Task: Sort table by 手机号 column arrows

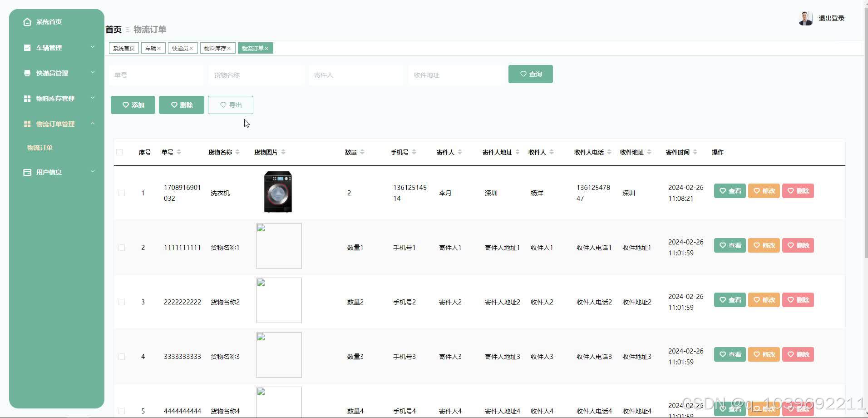Action: (x=414, y=152)
